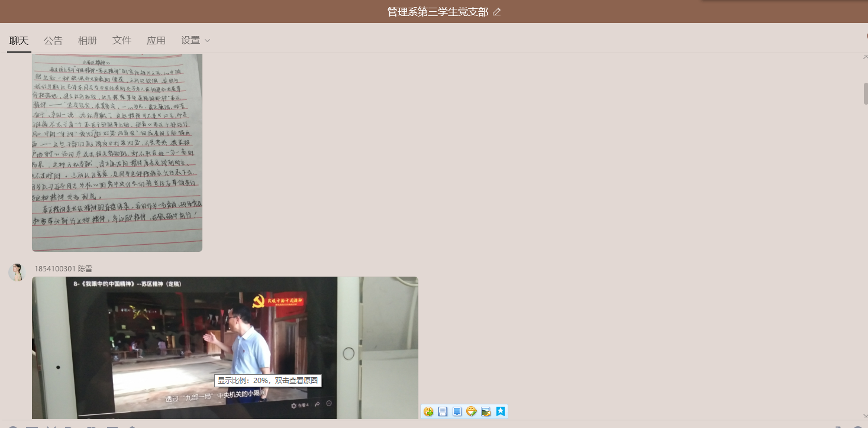Jump to top of chat history arrow
868x428 pixels.
[864, 56]
